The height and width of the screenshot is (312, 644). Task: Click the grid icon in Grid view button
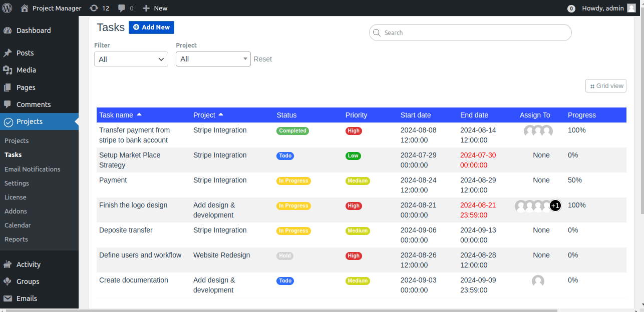592,86
